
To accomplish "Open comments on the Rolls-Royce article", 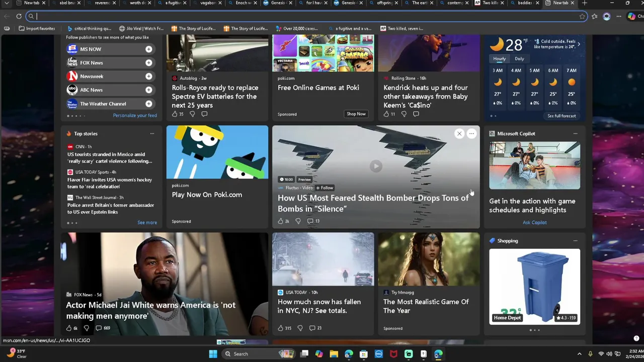I will 204,114.
